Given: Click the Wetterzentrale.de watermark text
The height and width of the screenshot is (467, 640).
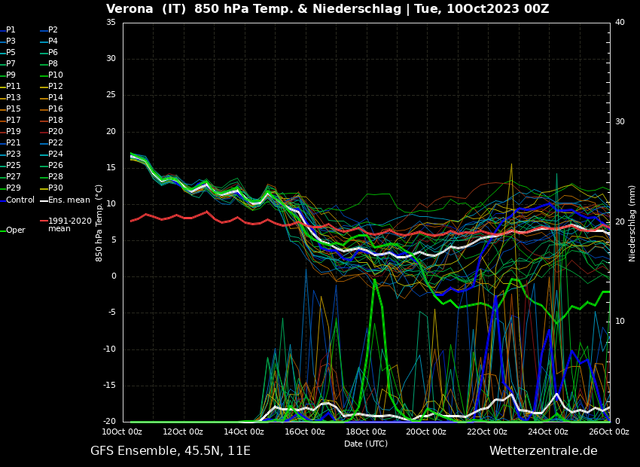Looking at the screenshot, I should [x=543, y=451].
